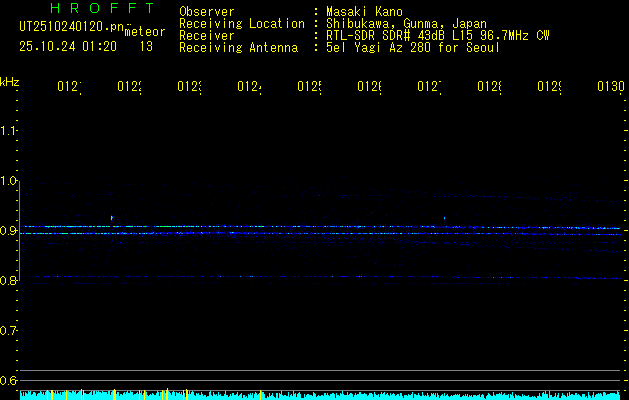Click the carrier line just below 0.9 kHz
Viewport: 629px width, 400px height.
[320, 233]
